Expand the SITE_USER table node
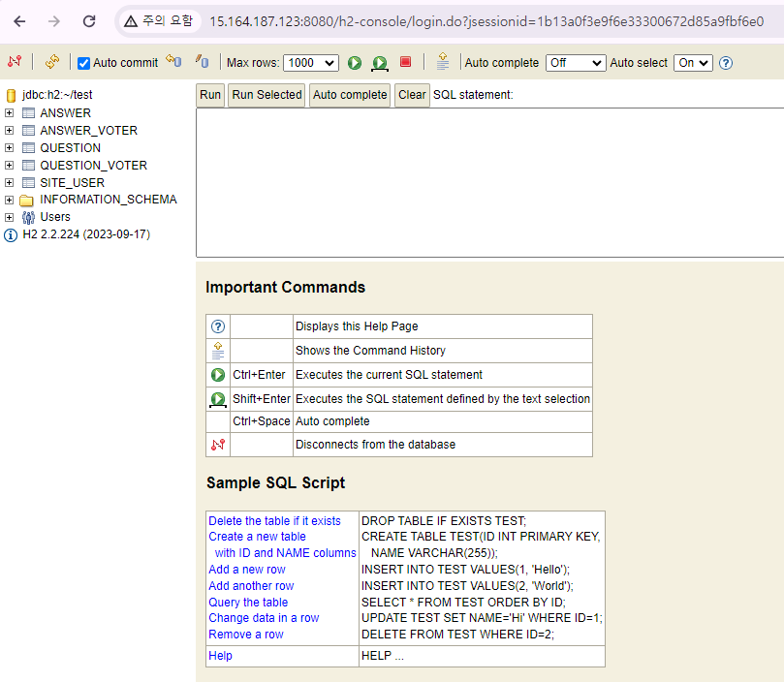784x682 pixels. 9,182
